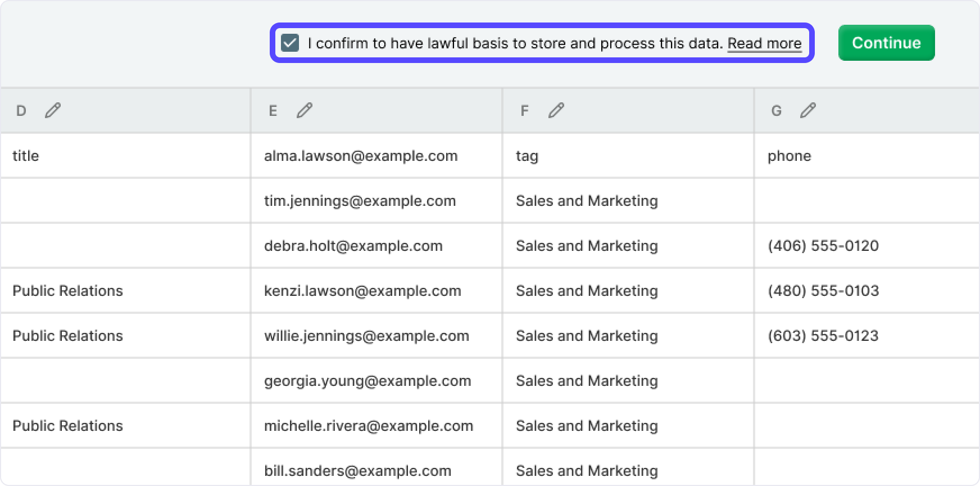Screen dimensions: 980x486
Task: Click the (603) 555-0123 phone cell
Action: coord(867,336)
